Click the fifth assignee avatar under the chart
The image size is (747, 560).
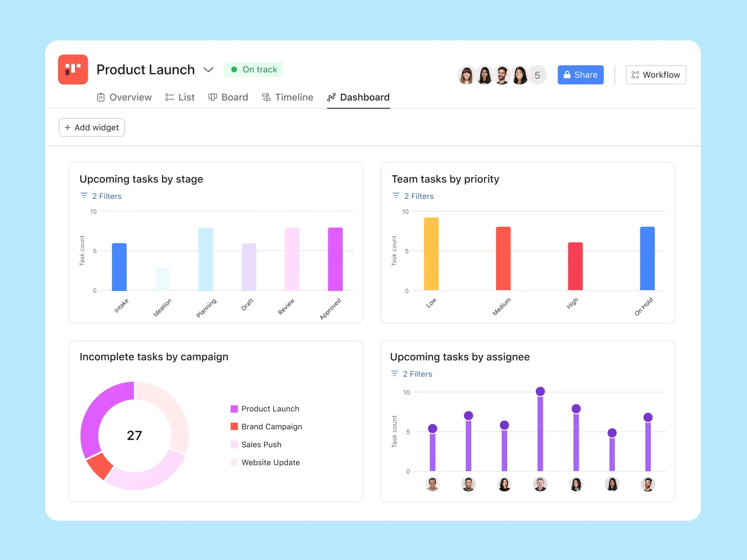click(576, 484)
